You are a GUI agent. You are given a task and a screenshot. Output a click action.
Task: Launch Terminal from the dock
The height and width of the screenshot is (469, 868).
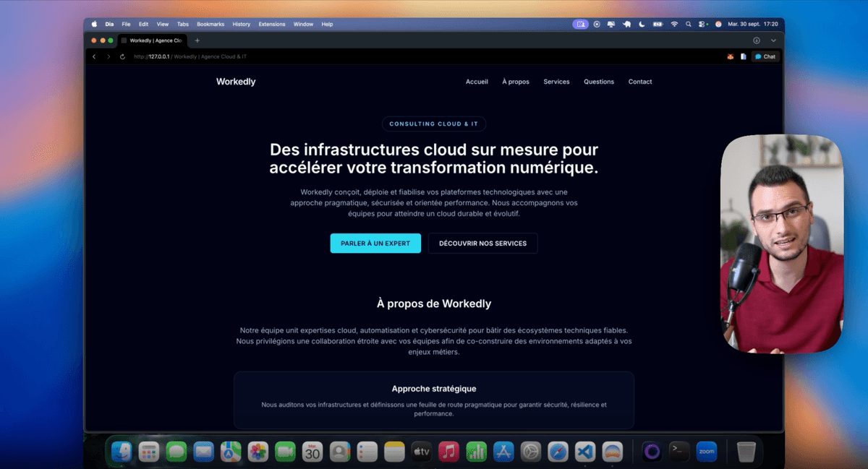679,452
